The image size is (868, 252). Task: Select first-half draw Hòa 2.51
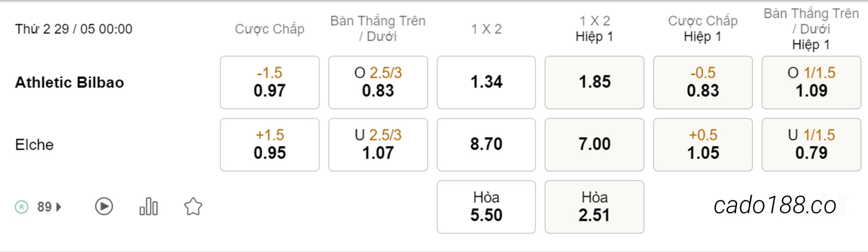(594, 207)
